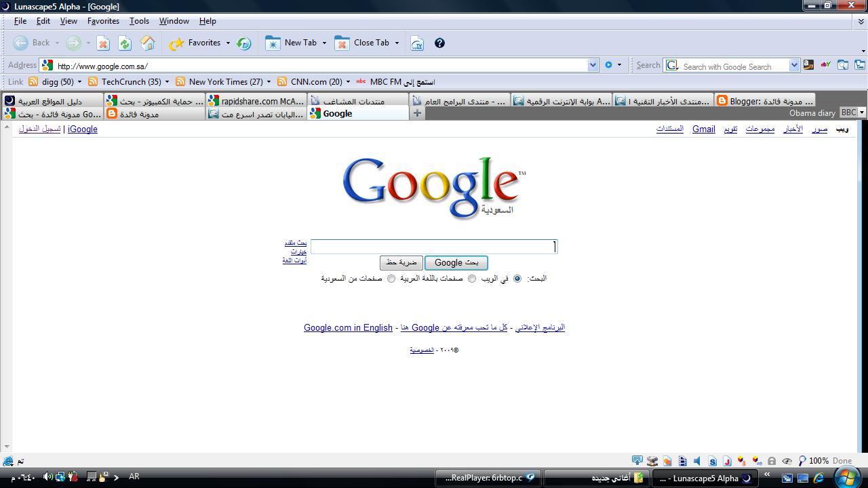Open the address bar URL history dropdown
This screenshot has height=488, width=868.
593,65
